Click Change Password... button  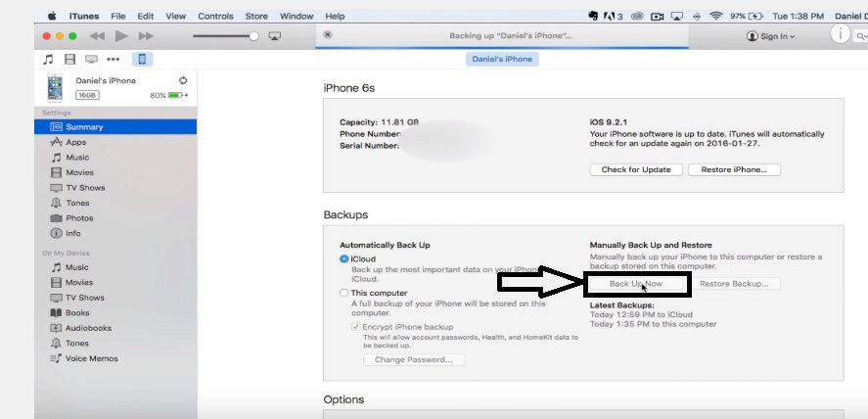(414, 360)
